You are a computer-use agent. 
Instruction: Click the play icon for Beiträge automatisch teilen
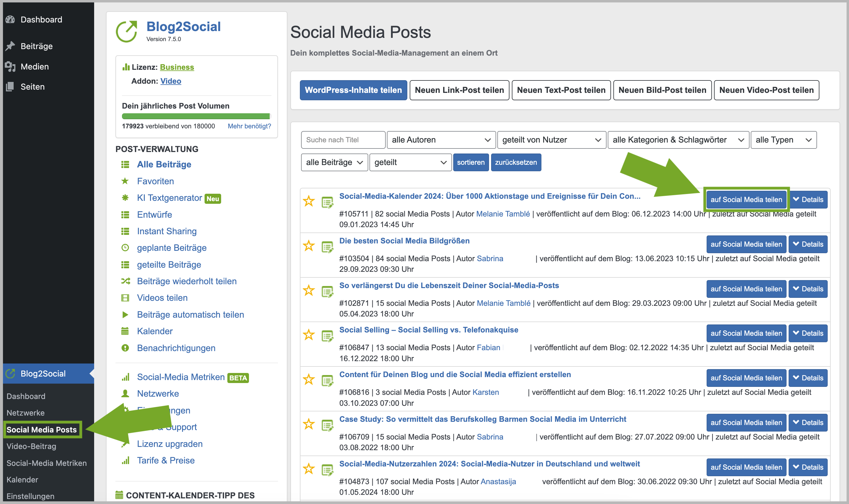coord(125,314)
